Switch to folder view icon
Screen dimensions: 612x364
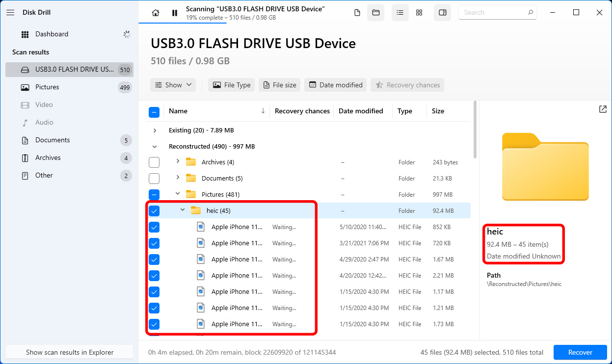tap(375, 13)
